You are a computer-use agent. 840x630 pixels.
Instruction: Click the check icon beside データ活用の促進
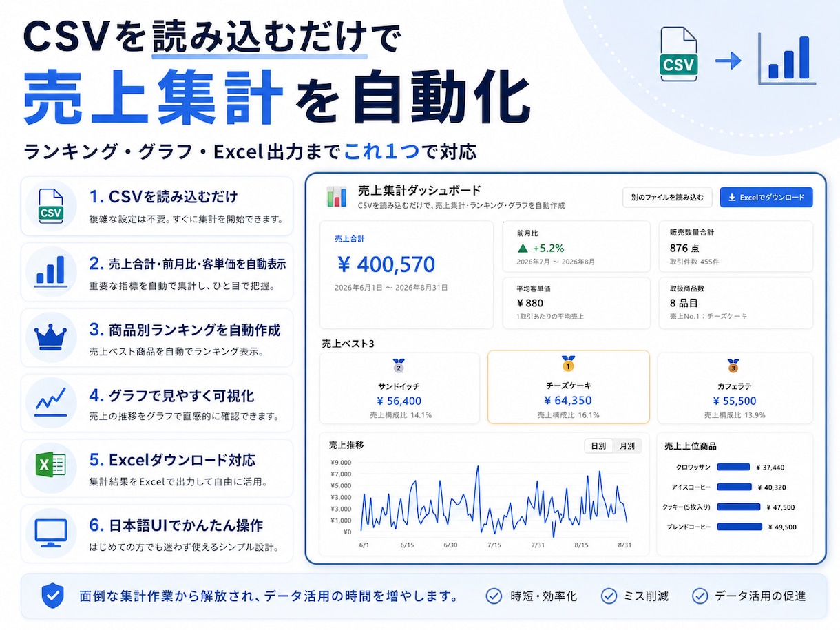click(x=700, y=596)
